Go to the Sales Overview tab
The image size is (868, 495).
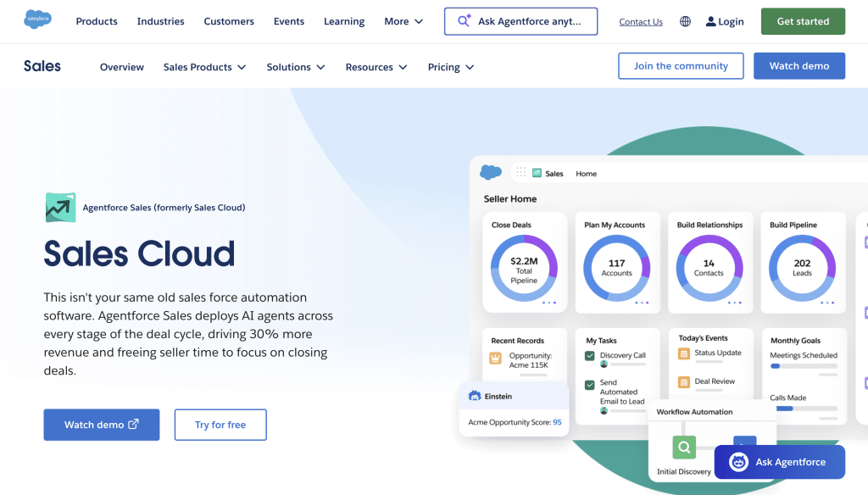[122, 67]
